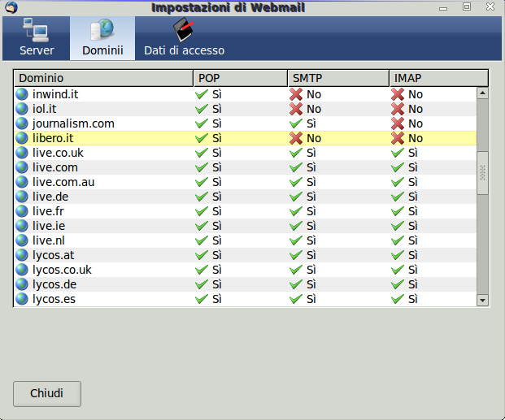Open the Dati di accesso tab
The width and height of the screenshot is (505, 420).
click(185, 38)
